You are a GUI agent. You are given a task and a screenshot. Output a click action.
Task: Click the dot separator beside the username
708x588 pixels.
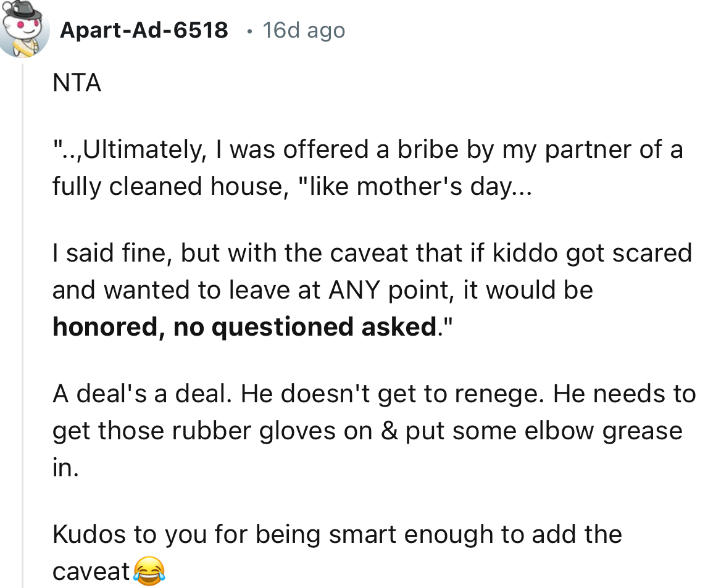[249, 30]
